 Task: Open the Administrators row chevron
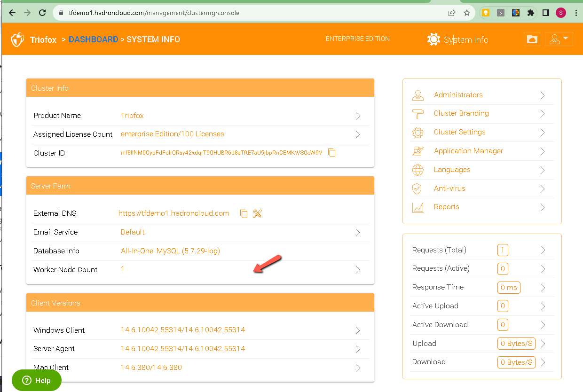[x=543, y=95]
